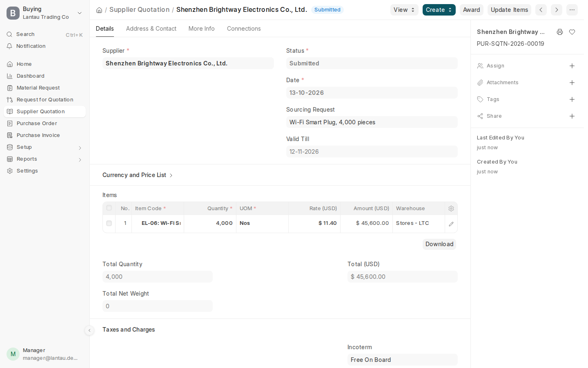Image resolution: width=588 pixels, height=368 pixels.
Task: Collapse the sidebar with chevron handle
Action: pos(89,330)
